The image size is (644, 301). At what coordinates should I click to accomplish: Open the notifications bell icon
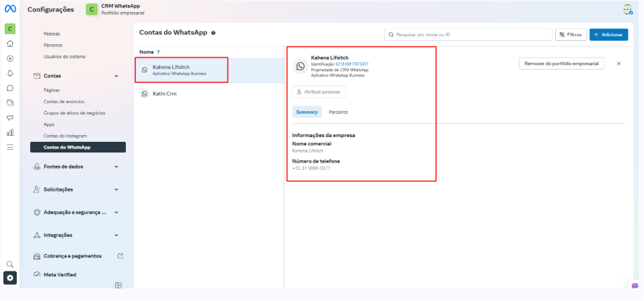click(x=10, y=73)
